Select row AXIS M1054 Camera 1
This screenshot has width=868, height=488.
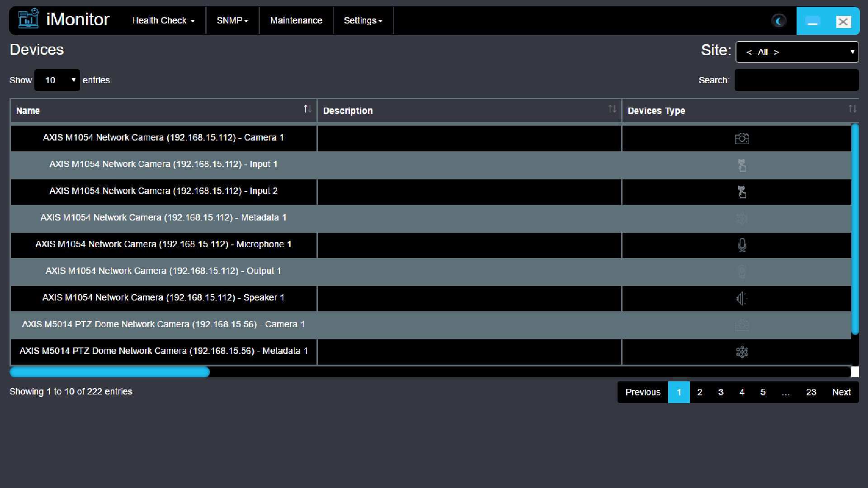click(x=430, y=138)
